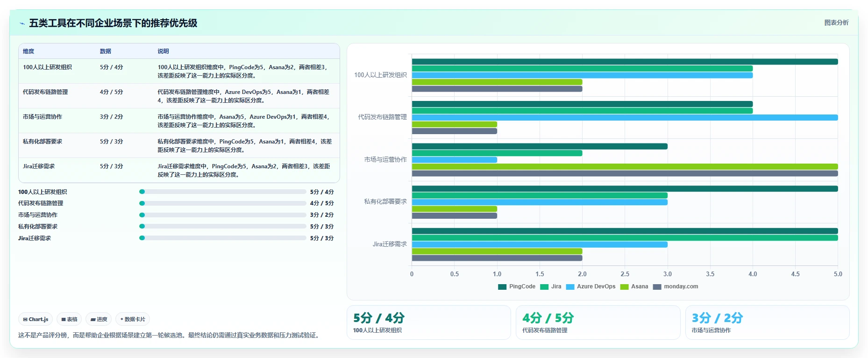
Task: Toggle the Azure DevOps legend swatch
Action: pos(570,287)
